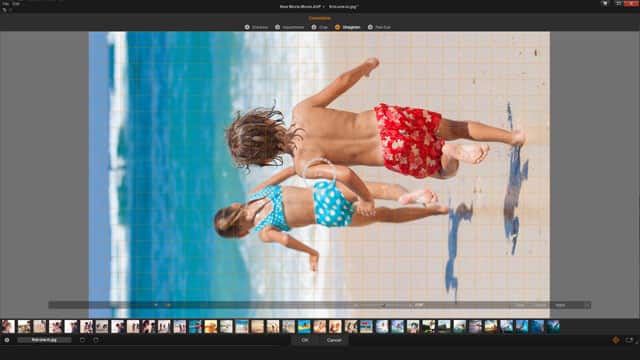Open the Red Eye tool icon
This screenshot has width=640, height=360.
pos(370,27)
